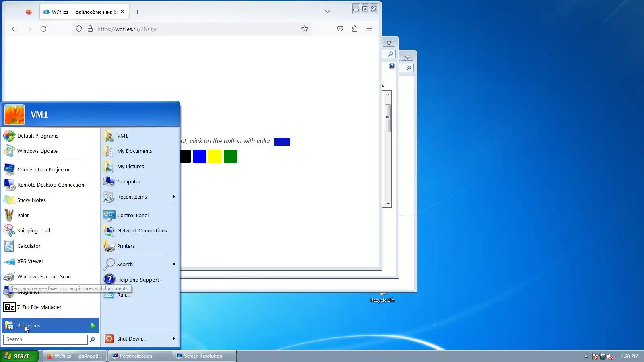Viewport: 644px width, 362px height.
Task: Open the Firefox Extensions icon
Action: click(x=355, y=29)
